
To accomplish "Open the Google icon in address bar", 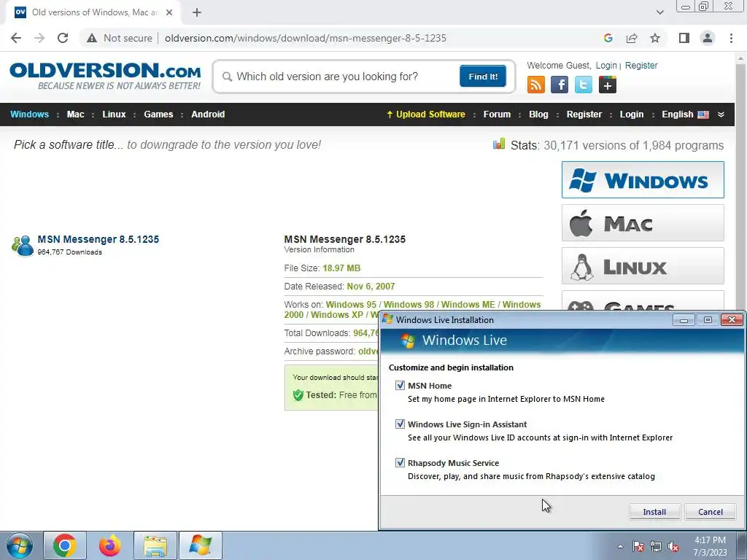I will tap(608, 38).
